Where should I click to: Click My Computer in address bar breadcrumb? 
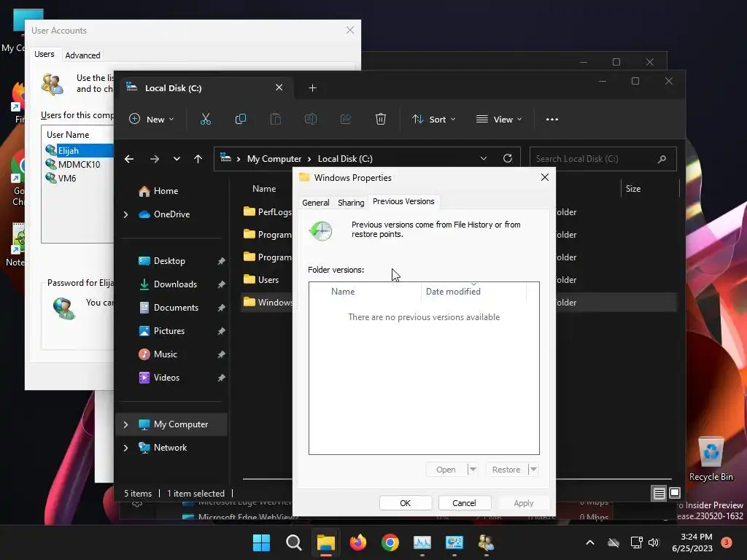pyautogui.click(x=274, y=158)
